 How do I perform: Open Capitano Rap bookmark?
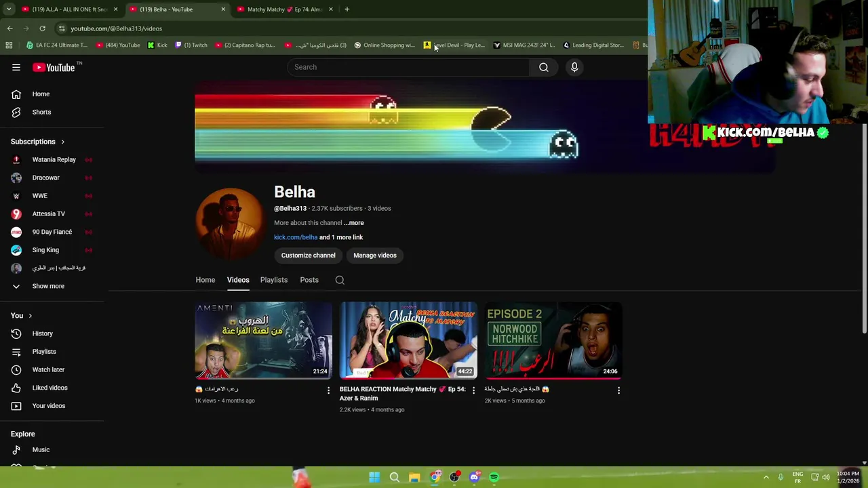245,45
